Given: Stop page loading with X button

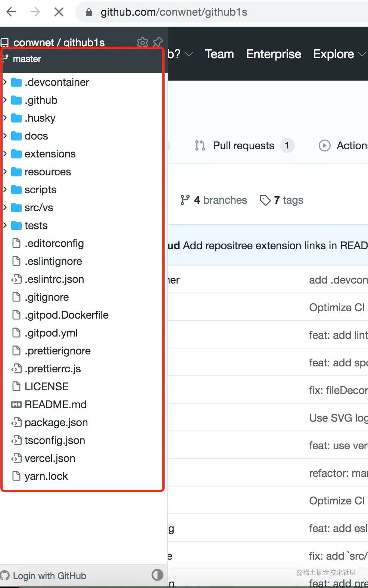Looking at the screenshot, I should click(x=59, y=12).
